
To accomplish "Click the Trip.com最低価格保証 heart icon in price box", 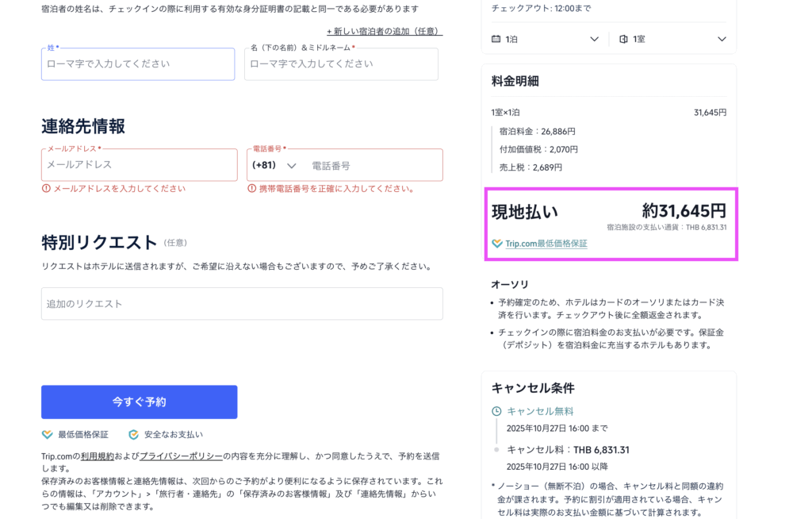I will [497, 244].
